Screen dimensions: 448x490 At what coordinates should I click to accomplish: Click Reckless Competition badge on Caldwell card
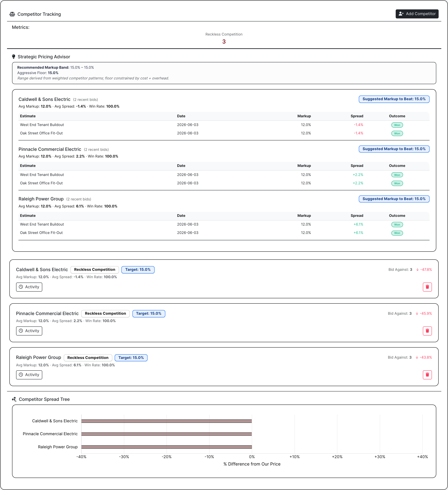point(95,269)
